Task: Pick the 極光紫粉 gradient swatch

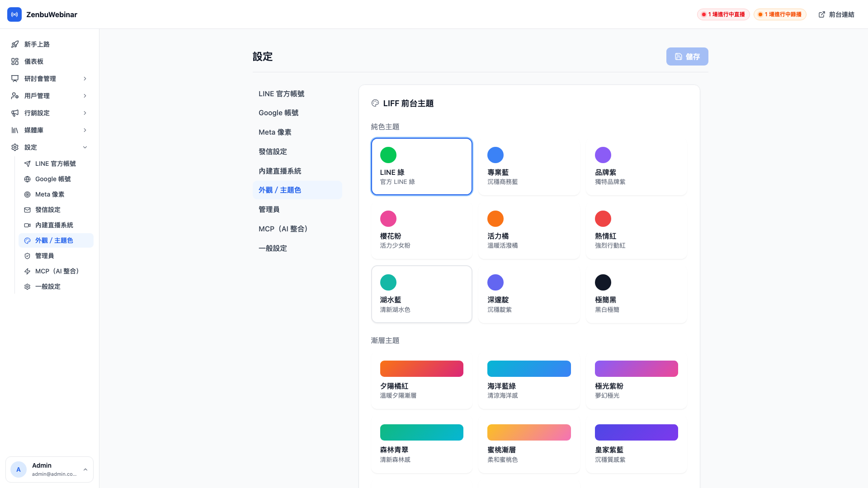Action: coord(637,369)
